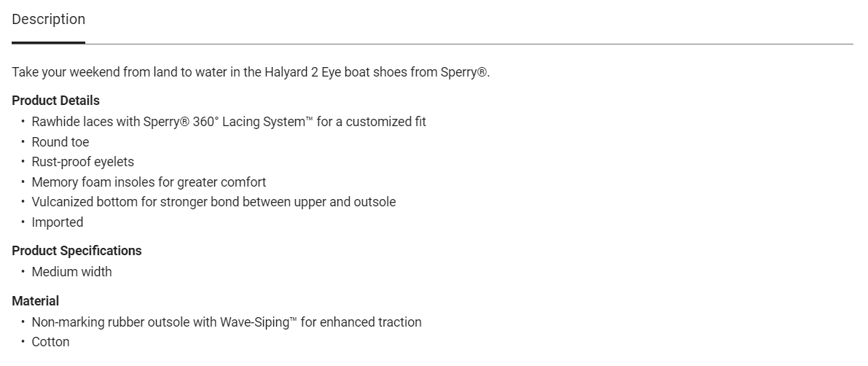
Task: Click the Round toe bullet item
Action: (x=60, y=142)
